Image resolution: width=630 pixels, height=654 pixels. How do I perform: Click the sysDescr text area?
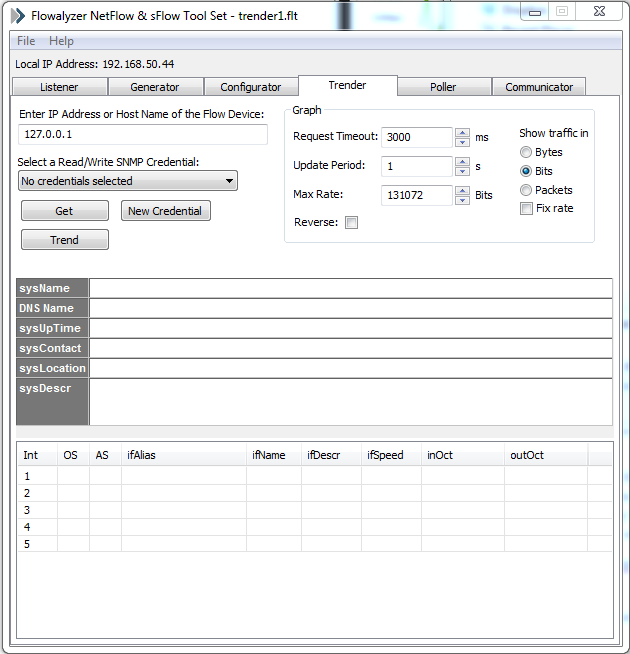[351, 402]
